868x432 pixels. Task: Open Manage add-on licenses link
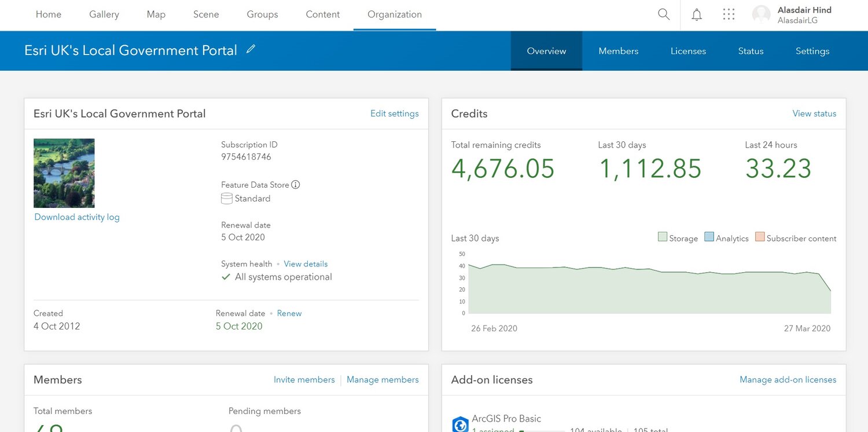click(788, 380)
